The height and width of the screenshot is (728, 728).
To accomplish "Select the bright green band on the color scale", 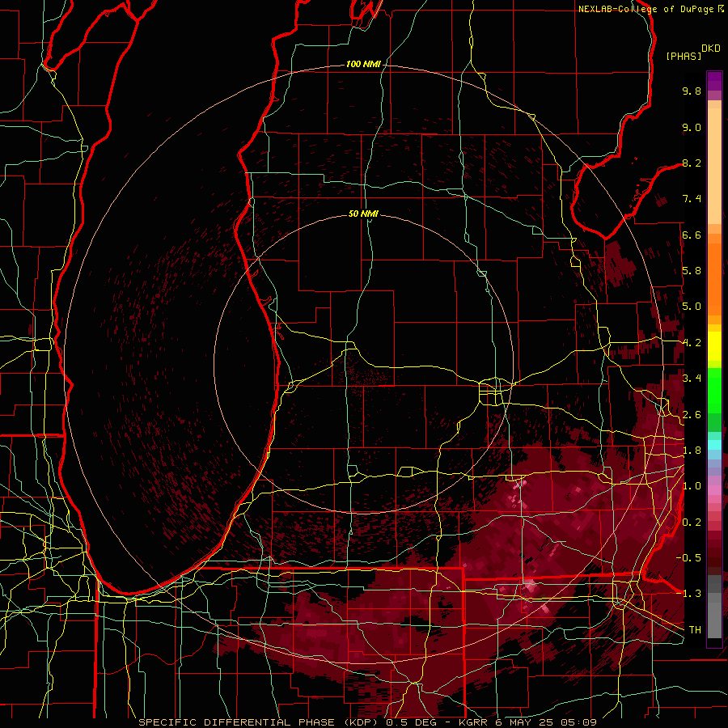I will [714, 392].
